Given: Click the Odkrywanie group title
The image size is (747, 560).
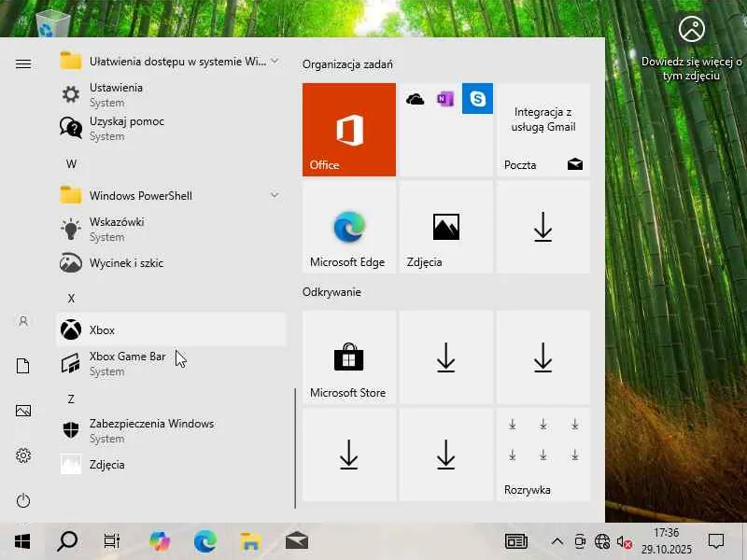Looking at the screenshot, I should (331, 292).
